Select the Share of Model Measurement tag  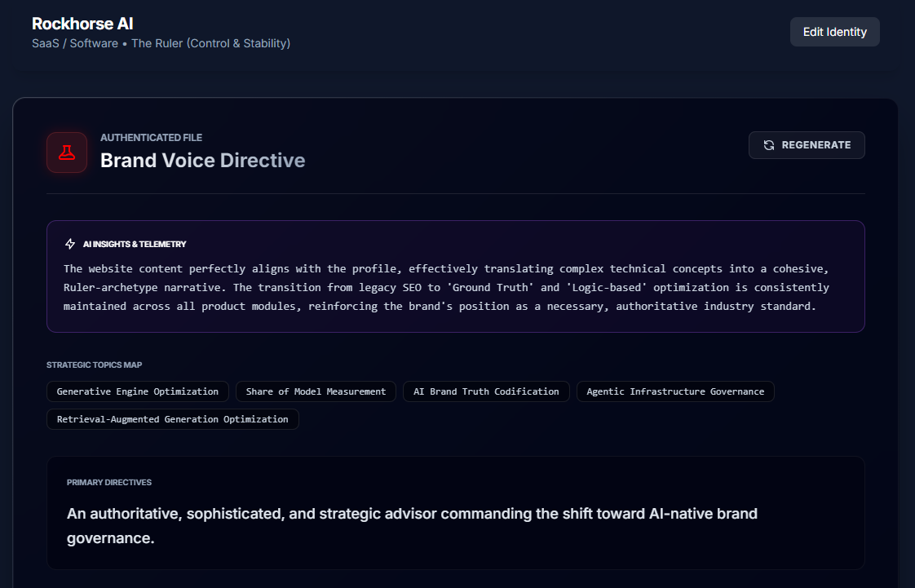tap(316, 391)
